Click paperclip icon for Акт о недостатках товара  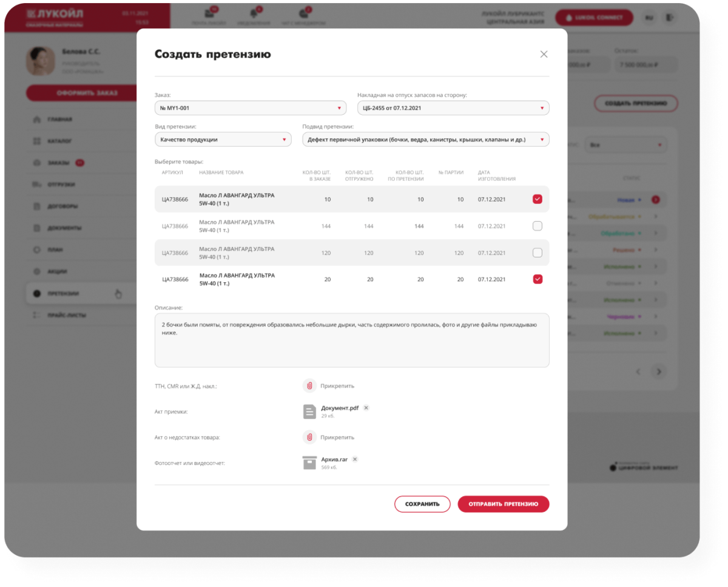point(309,437)
